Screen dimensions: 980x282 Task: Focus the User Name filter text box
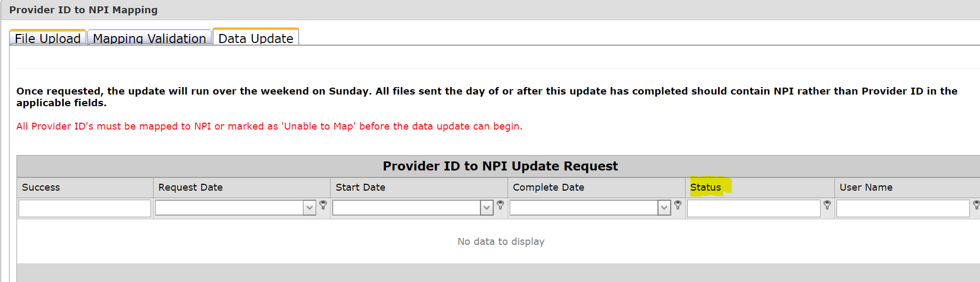pos(902,208)
